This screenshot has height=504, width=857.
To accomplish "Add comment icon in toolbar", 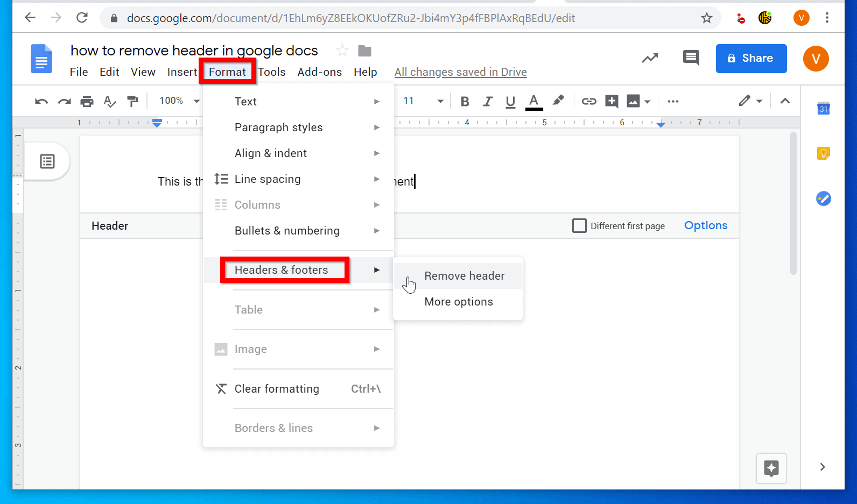I will point(612,101).
